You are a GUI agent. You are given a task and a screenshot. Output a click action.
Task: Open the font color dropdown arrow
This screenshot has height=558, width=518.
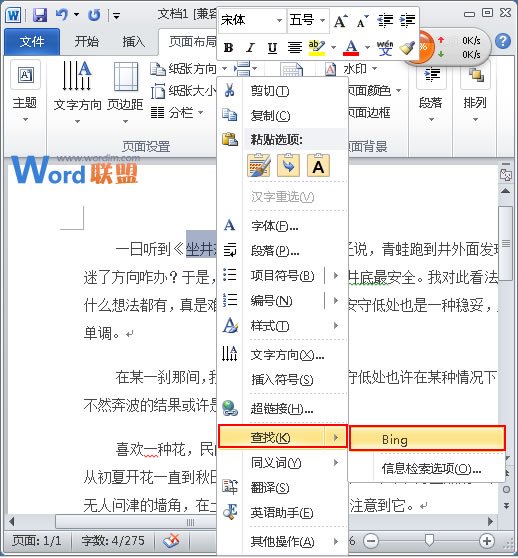[x=368, y=47]
